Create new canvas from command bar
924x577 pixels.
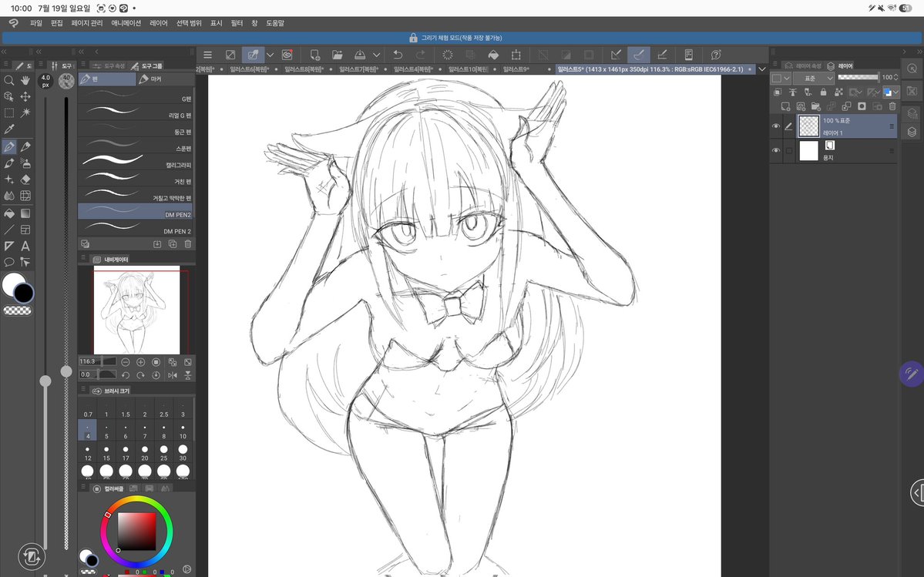[x=314, y=55]
